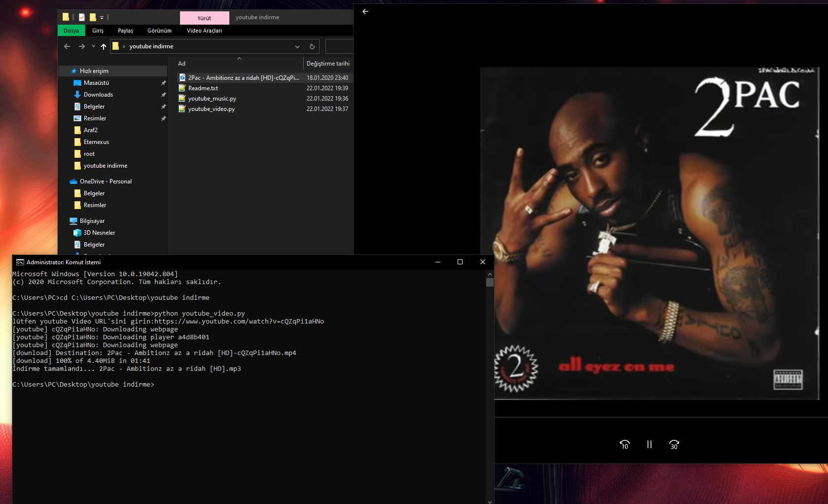Click Explorer forward navigation arrow

tap(82, 46)
